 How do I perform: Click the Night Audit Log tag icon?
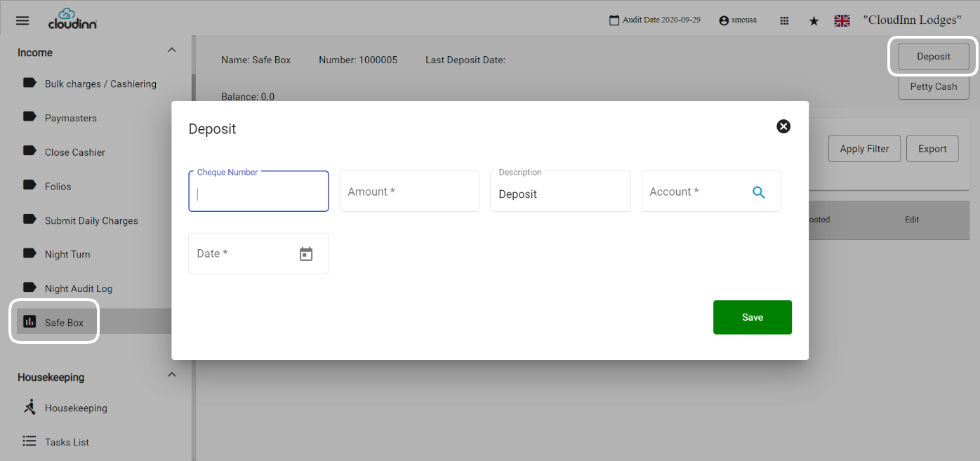(x=29, y=288)
